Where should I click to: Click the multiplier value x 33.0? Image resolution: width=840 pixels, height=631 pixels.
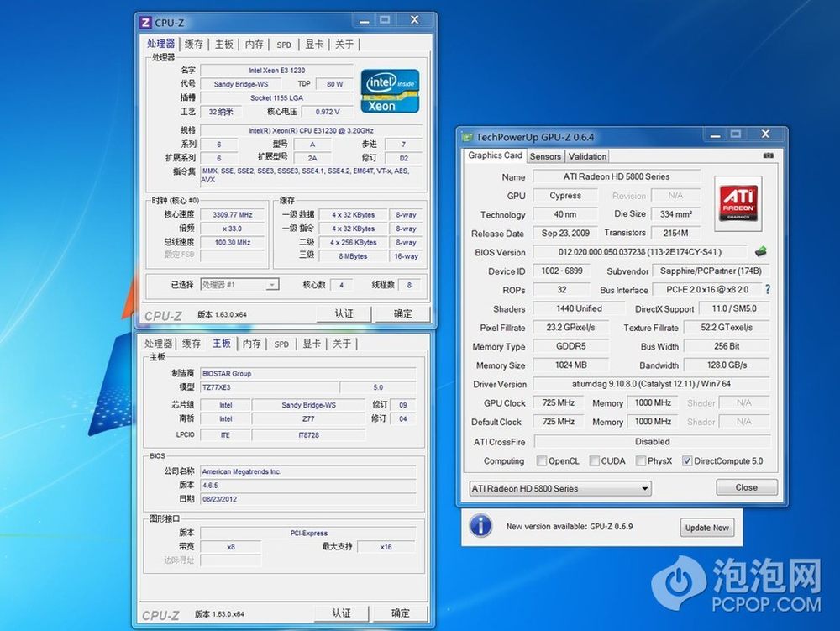[233, 229]
